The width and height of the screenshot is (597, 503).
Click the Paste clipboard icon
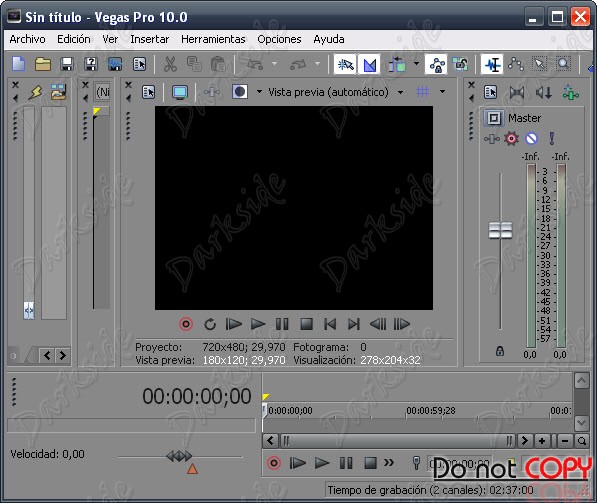[x=218, y=64]
